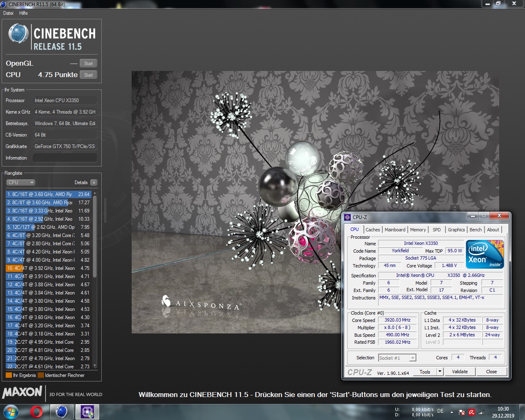The width and height of the screenshot is (525, 420).
Task: Select ranking entry 8 4.20 GHz Xeon
Action: pyautogui.click(x=49, y=252)
